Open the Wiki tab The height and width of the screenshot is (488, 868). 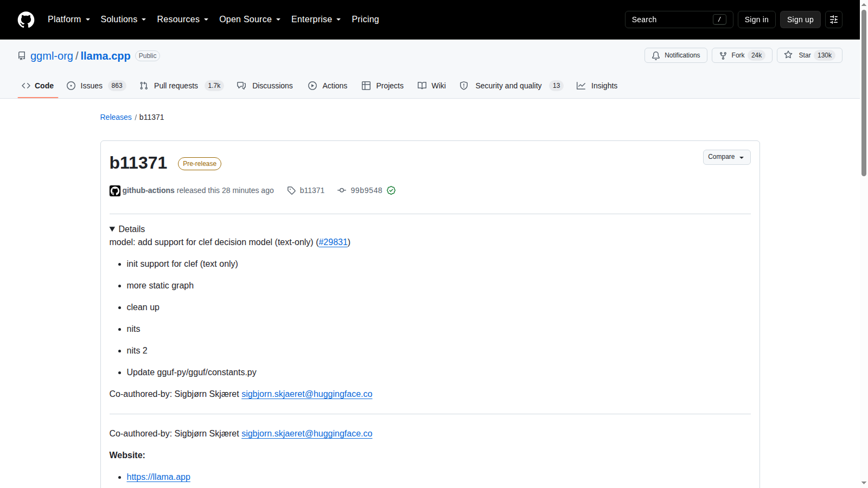pyautogui.click(x=432, y=86)
